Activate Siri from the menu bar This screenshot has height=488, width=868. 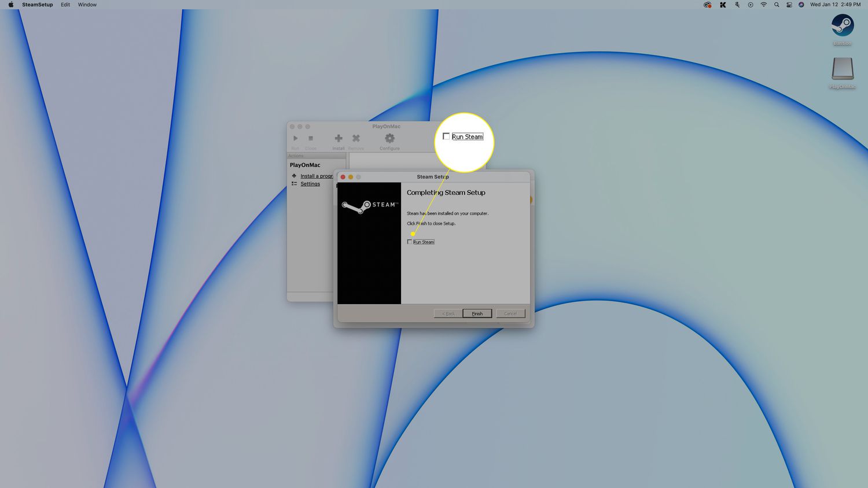click(801, 5)
